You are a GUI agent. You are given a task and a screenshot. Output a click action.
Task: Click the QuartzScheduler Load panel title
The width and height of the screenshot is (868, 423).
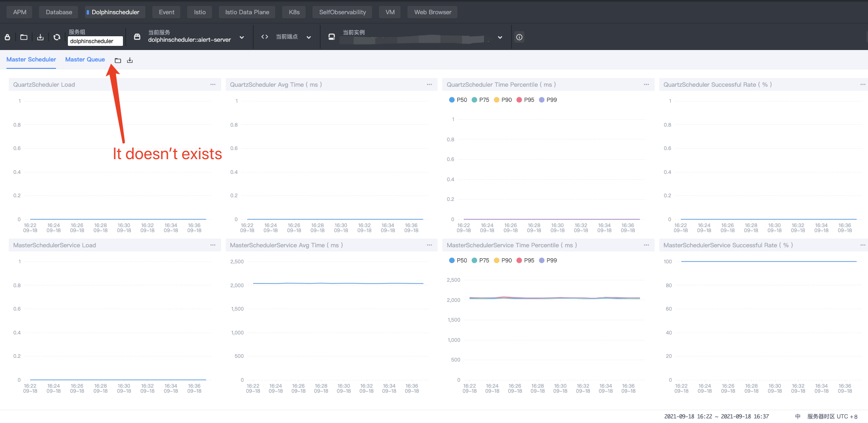pyautogui.click(x=44, y=84)
